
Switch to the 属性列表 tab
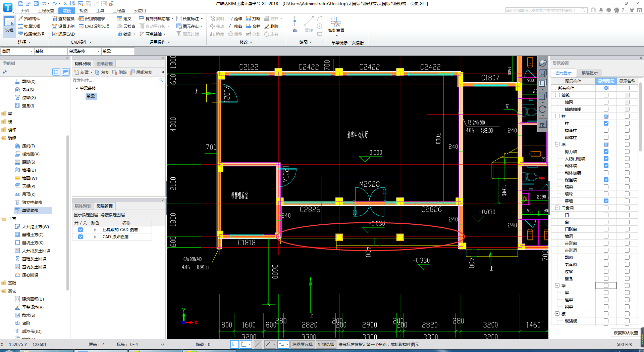(83, 206)
